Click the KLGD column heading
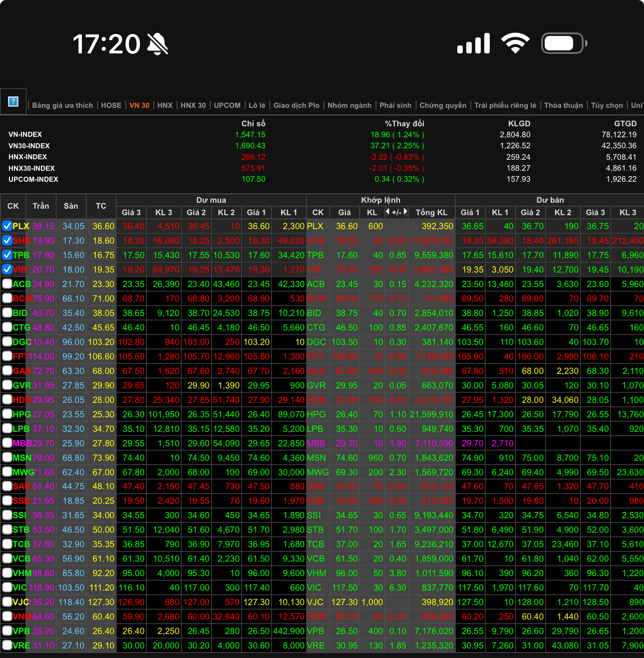Screen dimensions: 644x658 (x=519, y=123)
